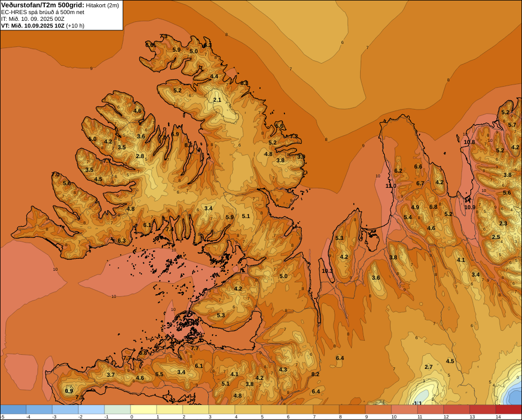Screen dimensions: 522x420
Task: Click the 2.1 temperature value on the map
Action: pyautogui.click(x=217, y=100)
